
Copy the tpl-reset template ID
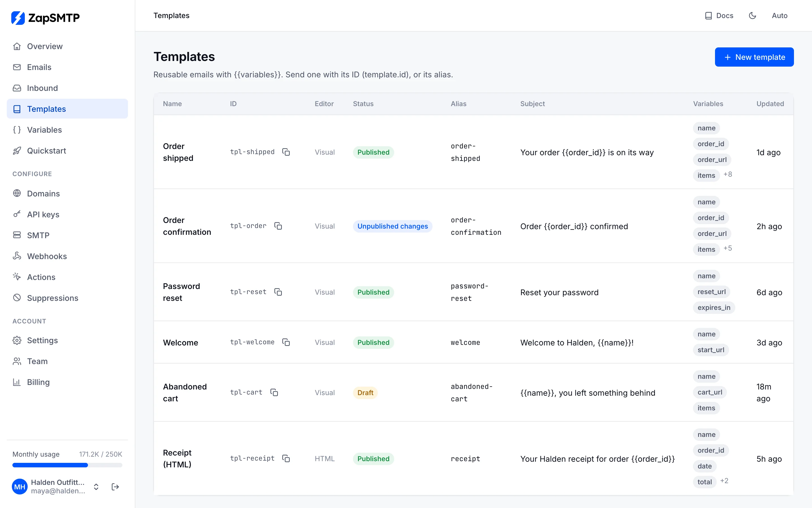point(278,292)
